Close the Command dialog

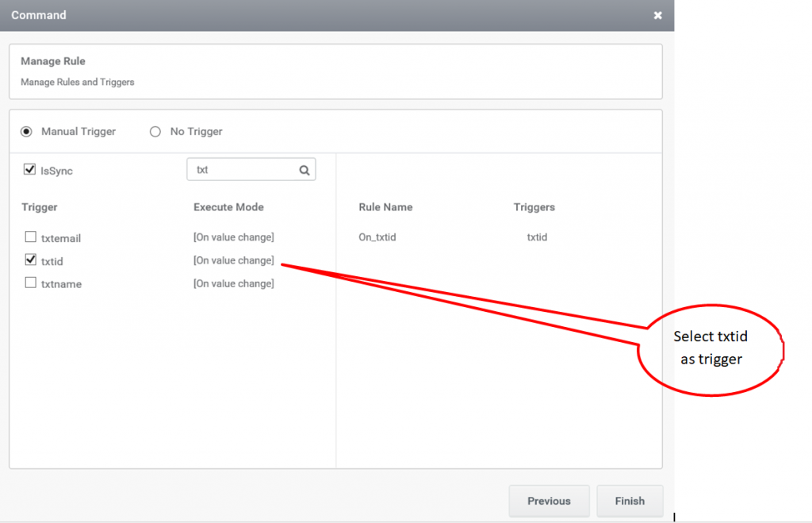tap(657, 16)
